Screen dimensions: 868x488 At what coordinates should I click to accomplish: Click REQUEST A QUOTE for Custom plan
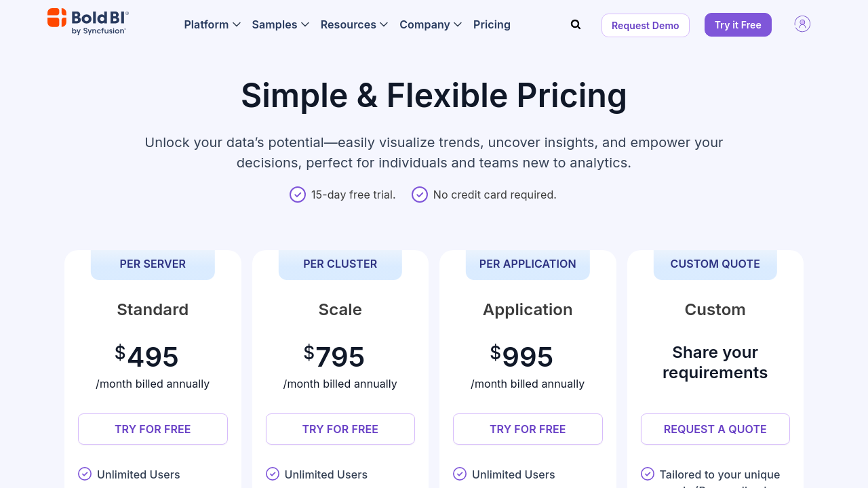(x=715, y=429)
